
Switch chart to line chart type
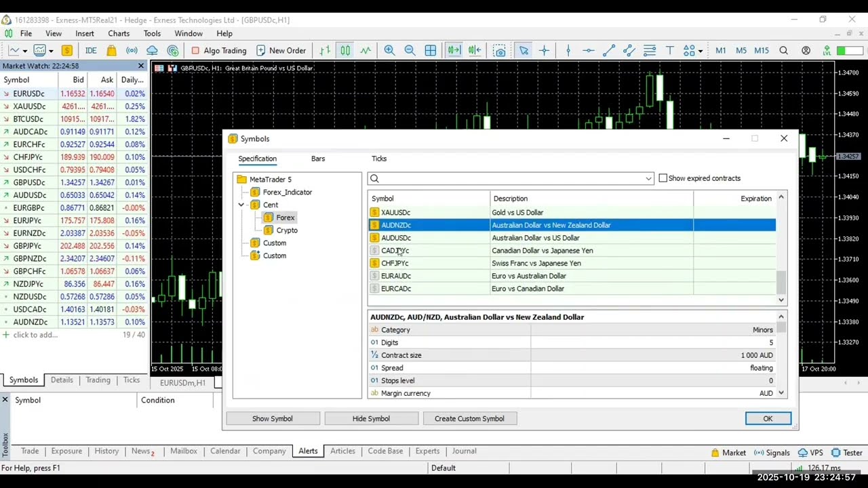coord(366,51)
